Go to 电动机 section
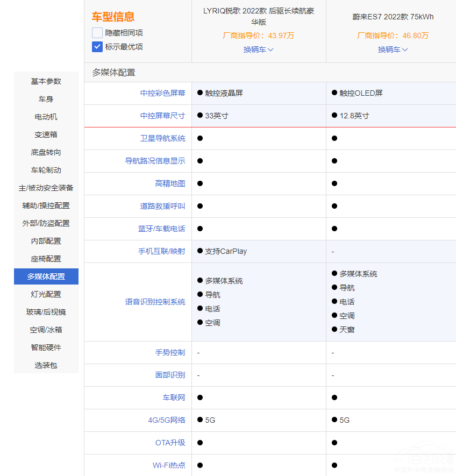The image size is (456, 476). tap(46, 117)
